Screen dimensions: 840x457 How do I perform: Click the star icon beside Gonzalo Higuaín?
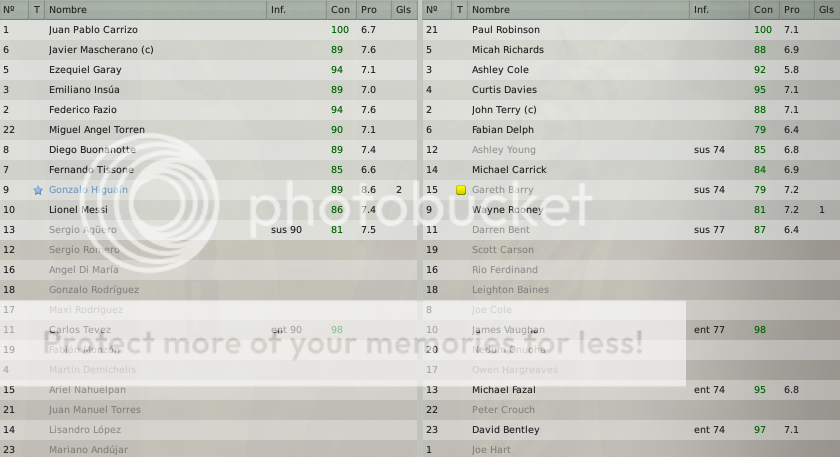pos(38,190)
